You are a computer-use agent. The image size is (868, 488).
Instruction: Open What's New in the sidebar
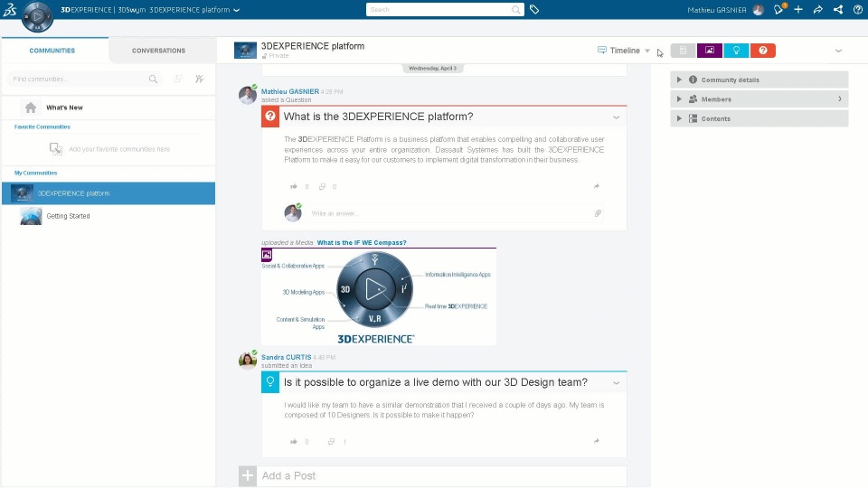coord(64,108)
